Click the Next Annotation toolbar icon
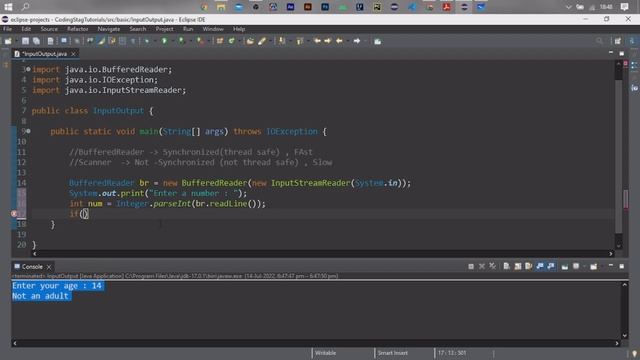The height and width of the screenshot is (360, 640). 282,41
